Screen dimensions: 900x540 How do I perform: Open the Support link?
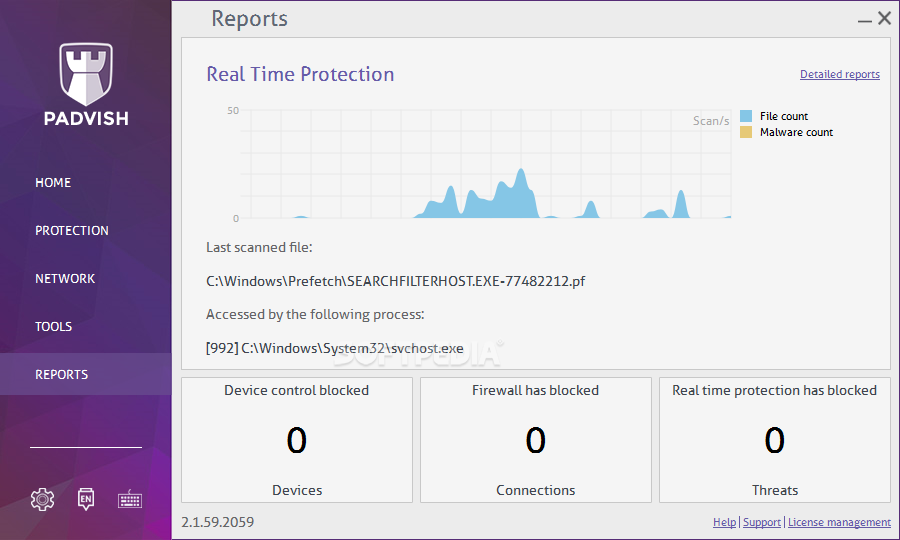[x=762, y=522]
